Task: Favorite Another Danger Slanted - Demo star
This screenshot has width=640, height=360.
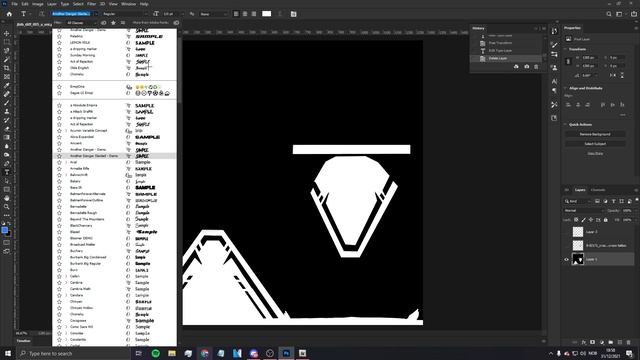Action: 60,156
